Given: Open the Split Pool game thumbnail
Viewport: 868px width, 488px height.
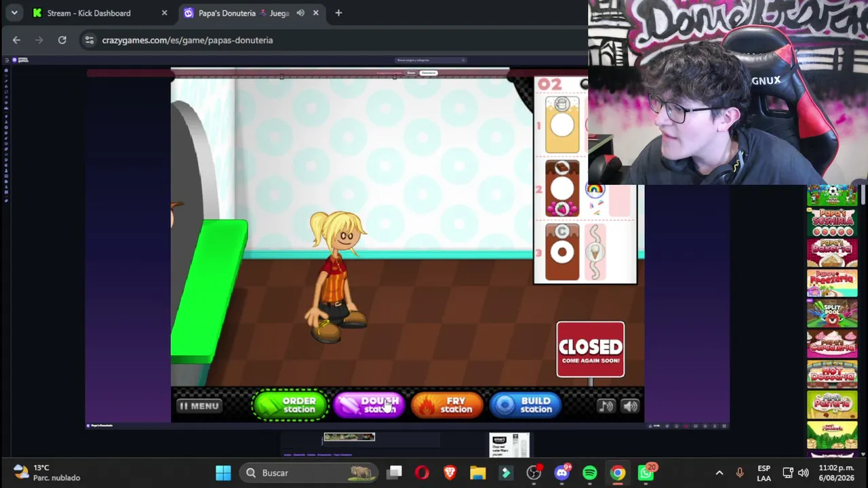Looking at the screenshot, I should pyautogui.click(x=832, y=314).
